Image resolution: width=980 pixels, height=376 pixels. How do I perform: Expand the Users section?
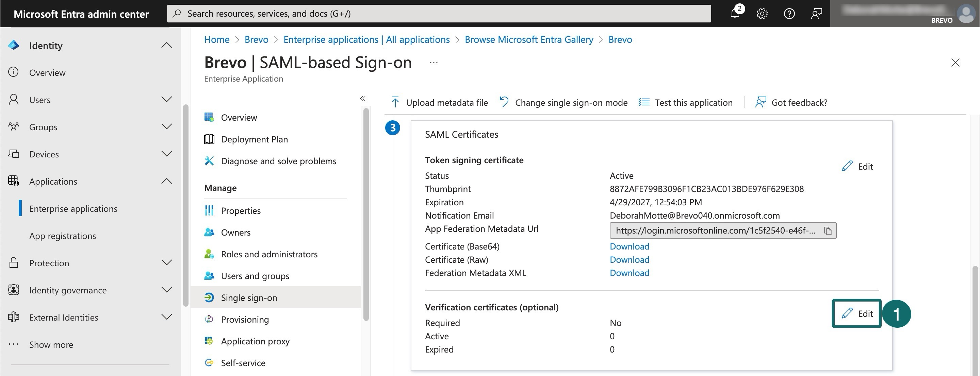coord(167,99)
